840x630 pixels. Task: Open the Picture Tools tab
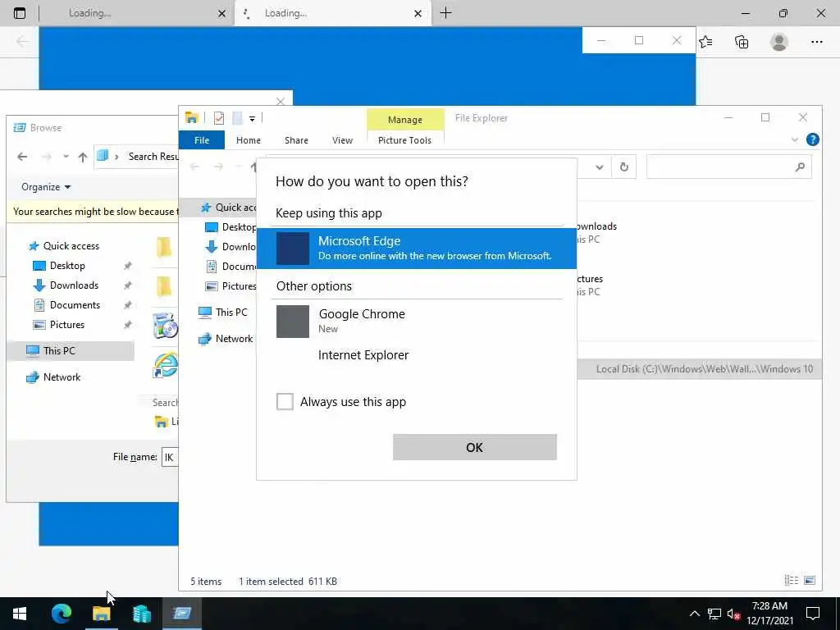click(x=404, y=140)
